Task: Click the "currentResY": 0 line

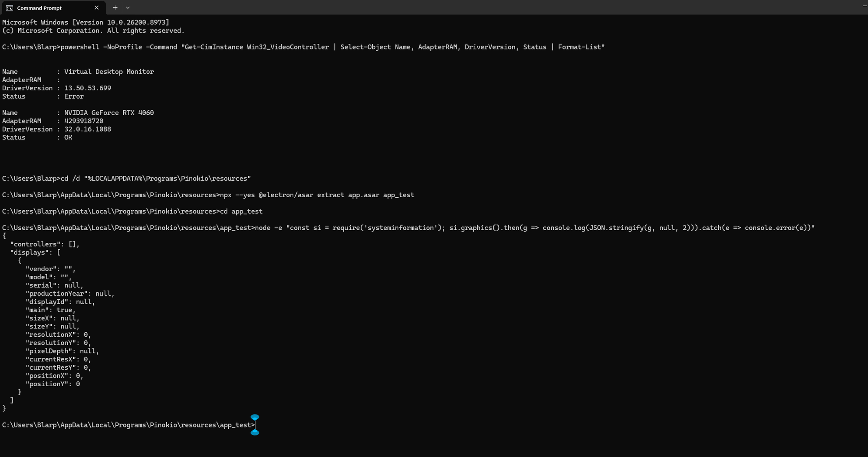Action: click(x=58, y=368)
